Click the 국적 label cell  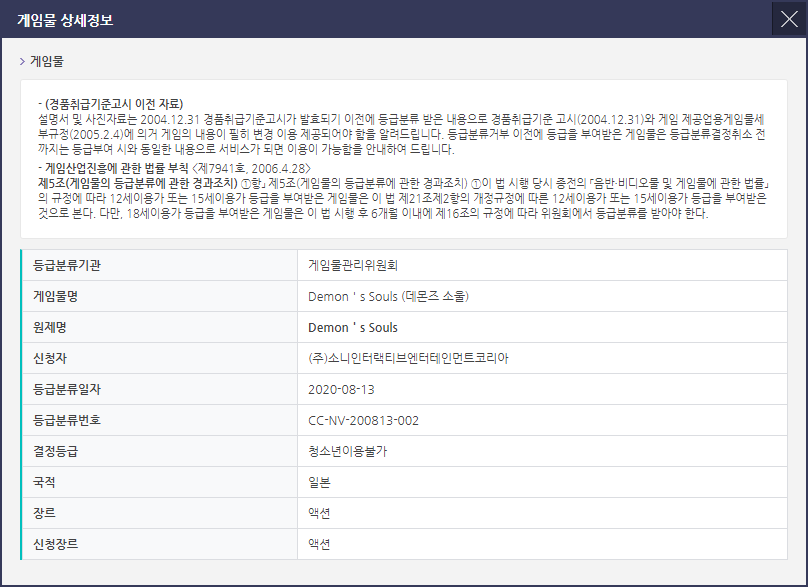[160, 482]
